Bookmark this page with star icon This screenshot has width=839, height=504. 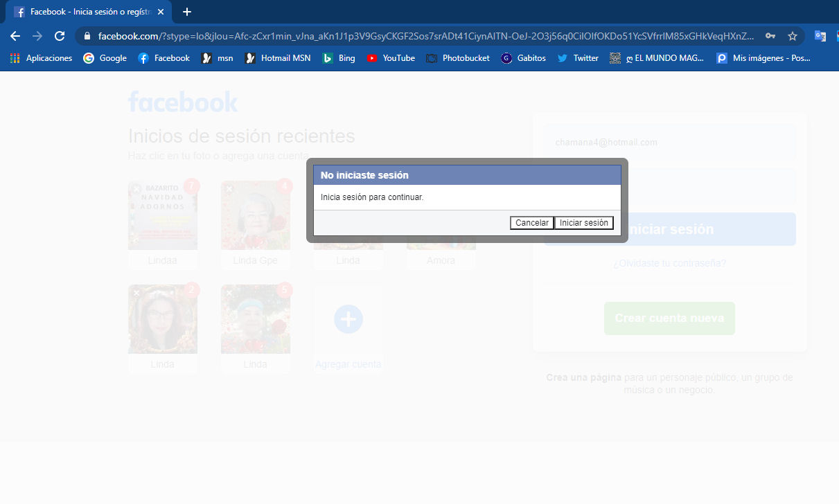[x=793, y=36]
